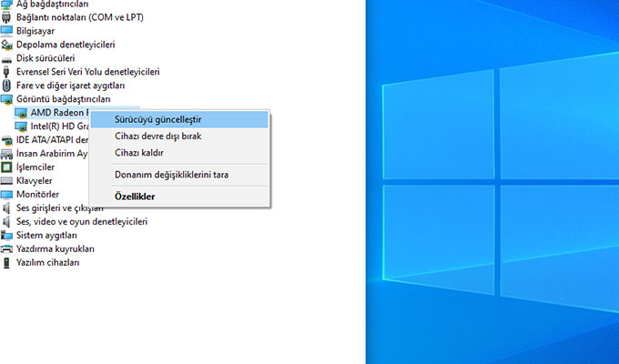Select 'Ses, video ve oyun denetleyicileri'
This screenshot has height=364, width=619.
pos(82,221)
